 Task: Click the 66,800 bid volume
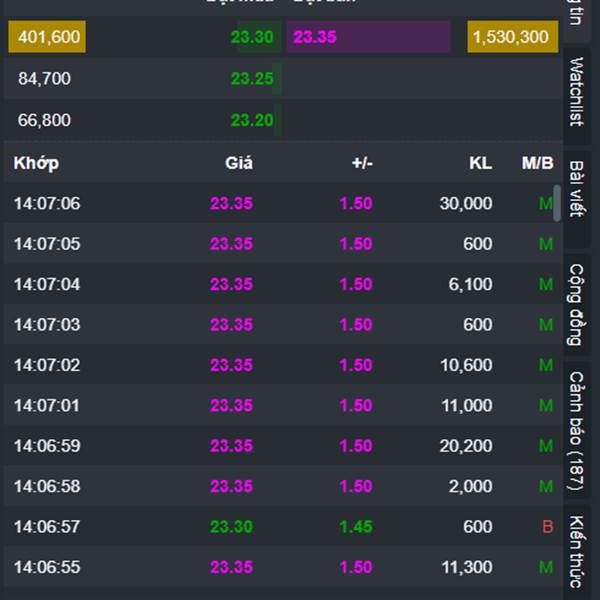44,120
